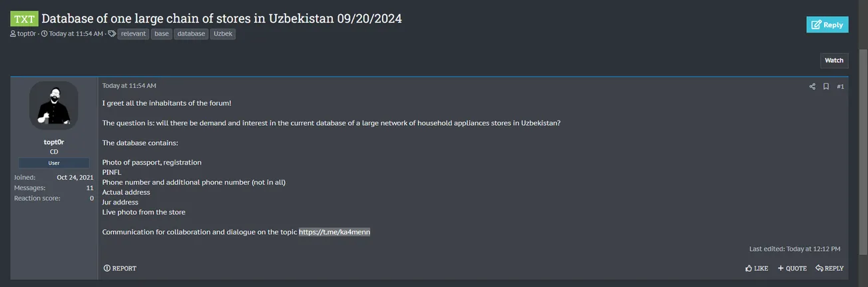Viewport: 868px width, 287px height.
Task: Click the post timestamp above the message
Action: point(129,86)
